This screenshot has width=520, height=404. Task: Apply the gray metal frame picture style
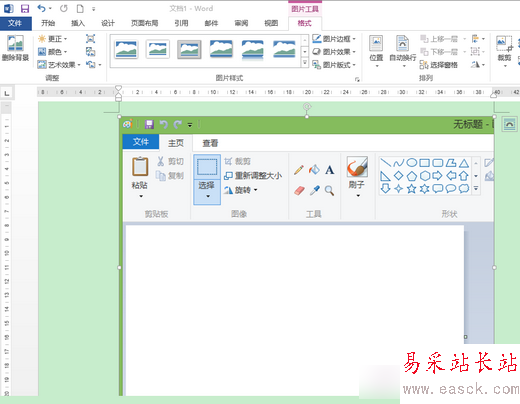[x=189, y=49]
